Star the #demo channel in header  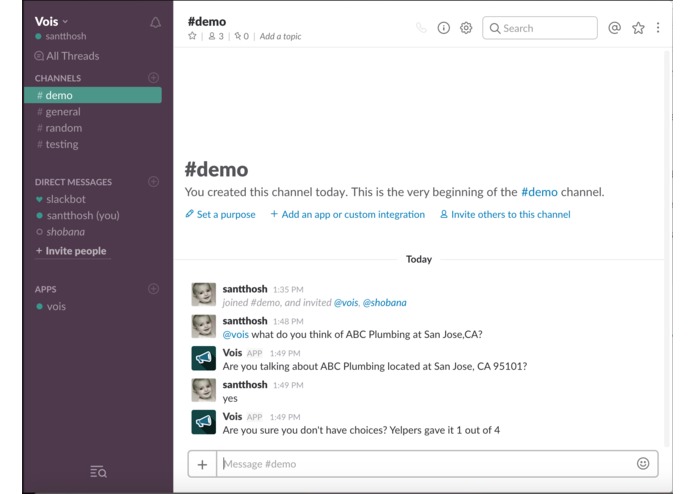click(192, 36)
